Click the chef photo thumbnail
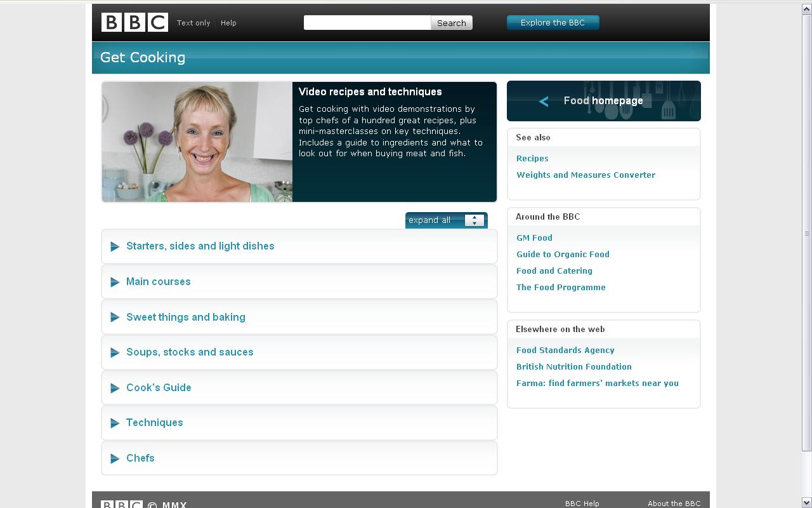This screenshot has width=812, height=508. [197, 142]
